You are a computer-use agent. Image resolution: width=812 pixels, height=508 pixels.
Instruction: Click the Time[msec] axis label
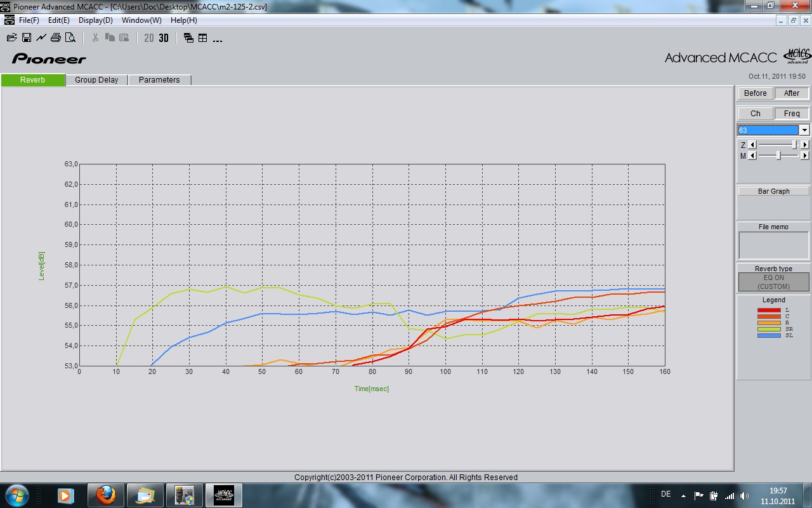pyautogui.click(x=372, y=389)
